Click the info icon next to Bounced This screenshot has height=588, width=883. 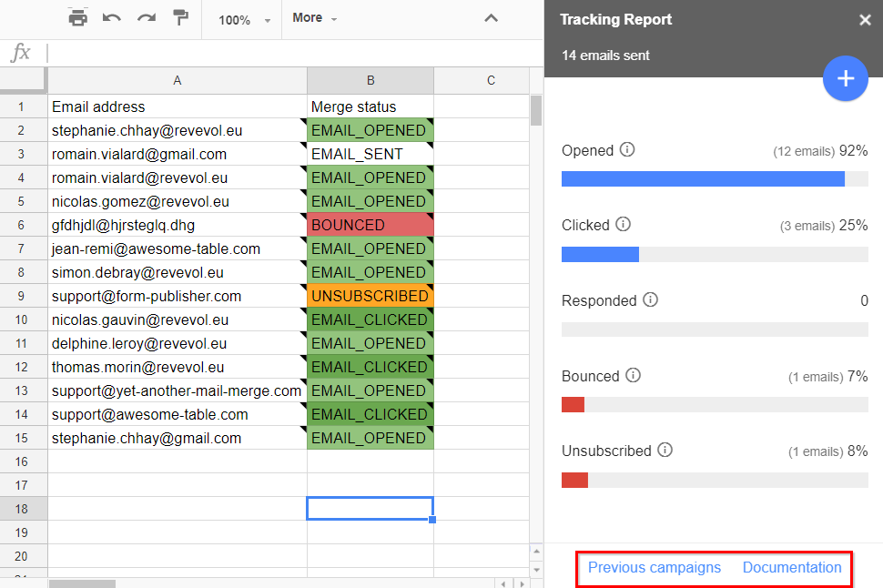(x=633, y=375)
